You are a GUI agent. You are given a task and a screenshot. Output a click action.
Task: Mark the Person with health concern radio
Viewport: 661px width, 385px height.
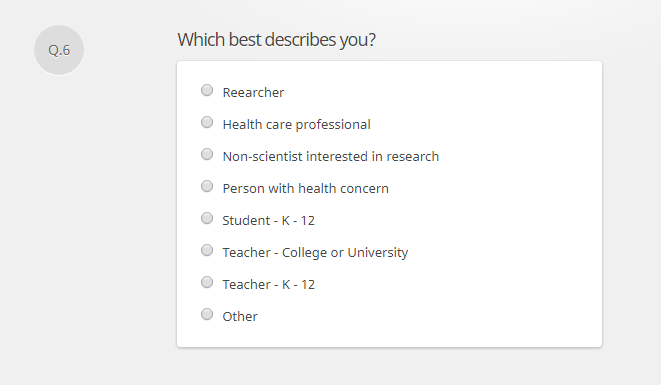(207, 186)
